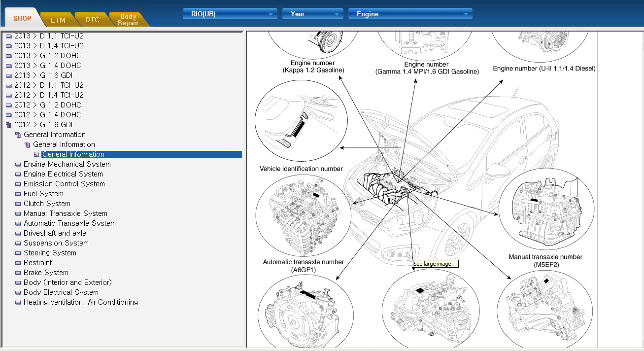Image resolution: width=644 pixels, height=351 pixels.
Task: Click book icon beside Emission Control System
Action: [x=18, y=184]
